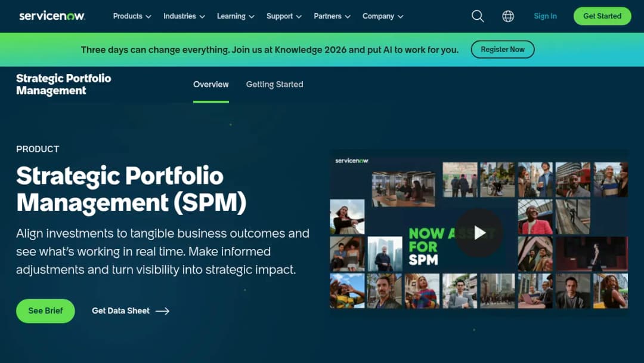This screenshot has width=644, height=363.
Task: Click the ServiceNow logo
Action: click(x=52, y=16)
